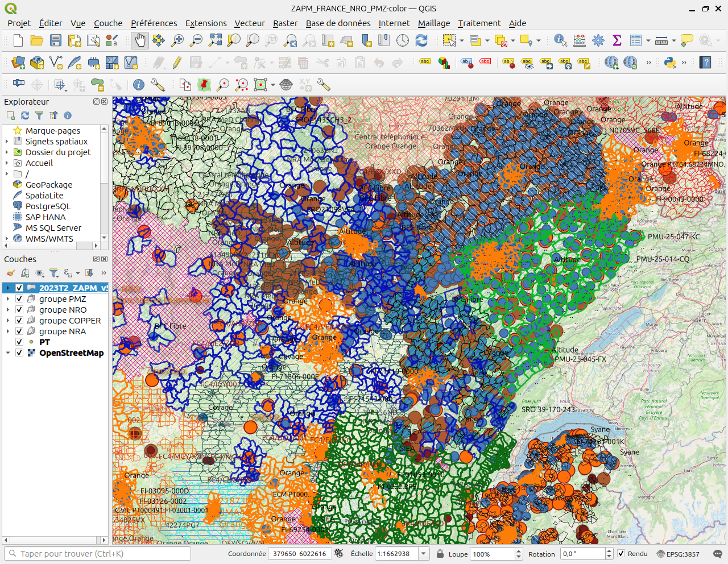Open the Traitement menu
Viewport: 728px width, 564px height.
point(479,23)
